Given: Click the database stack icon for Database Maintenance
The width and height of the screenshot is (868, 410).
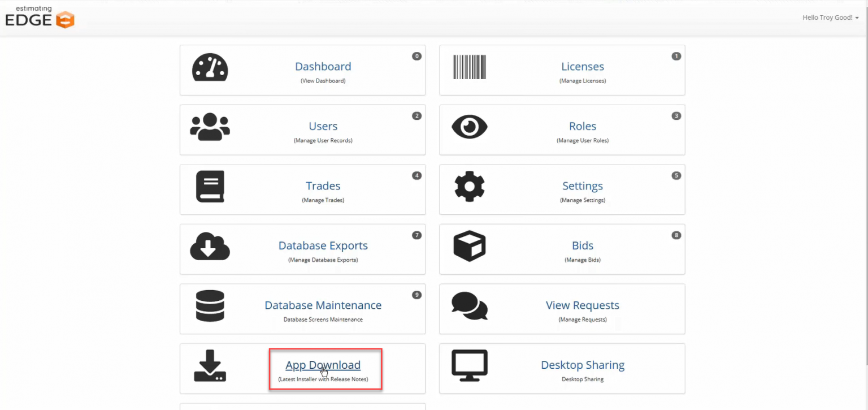Looking at the screenshot, I should tap(210, 307).
